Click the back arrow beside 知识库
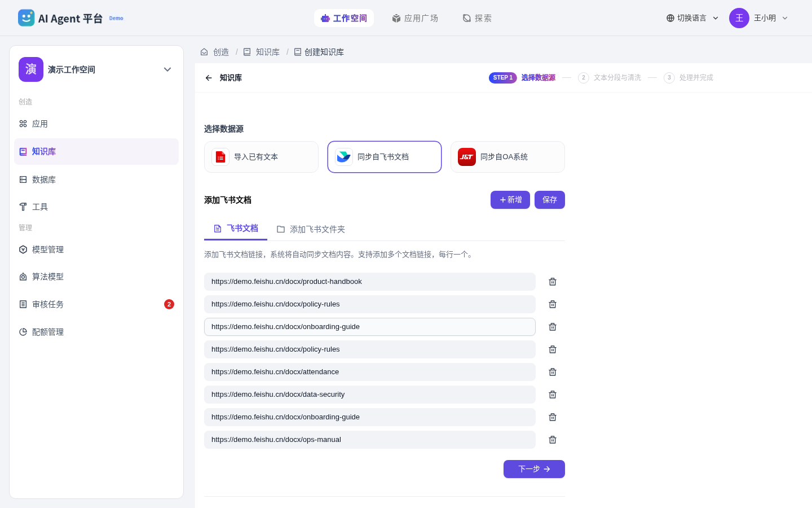Viewport: 812px width, 508px height. coord(209,78)
